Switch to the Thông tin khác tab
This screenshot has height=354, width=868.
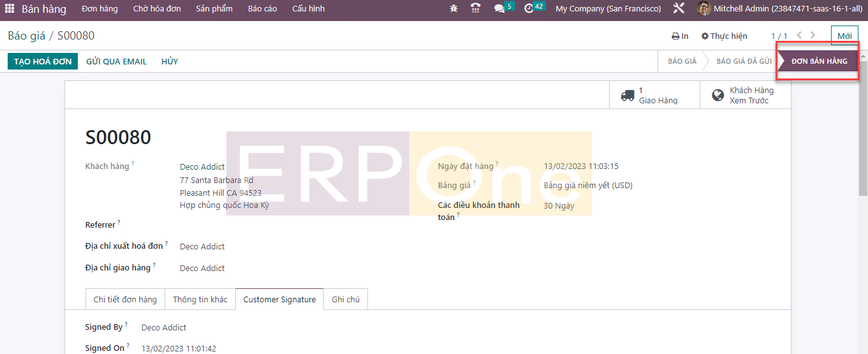(200, 299)
